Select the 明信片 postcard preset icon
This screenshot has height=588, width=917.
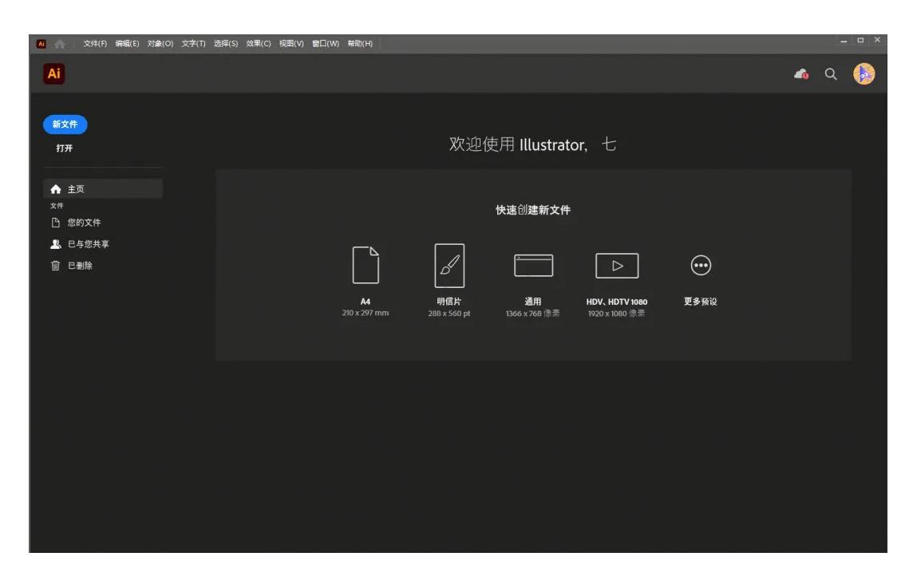(449, 266)
